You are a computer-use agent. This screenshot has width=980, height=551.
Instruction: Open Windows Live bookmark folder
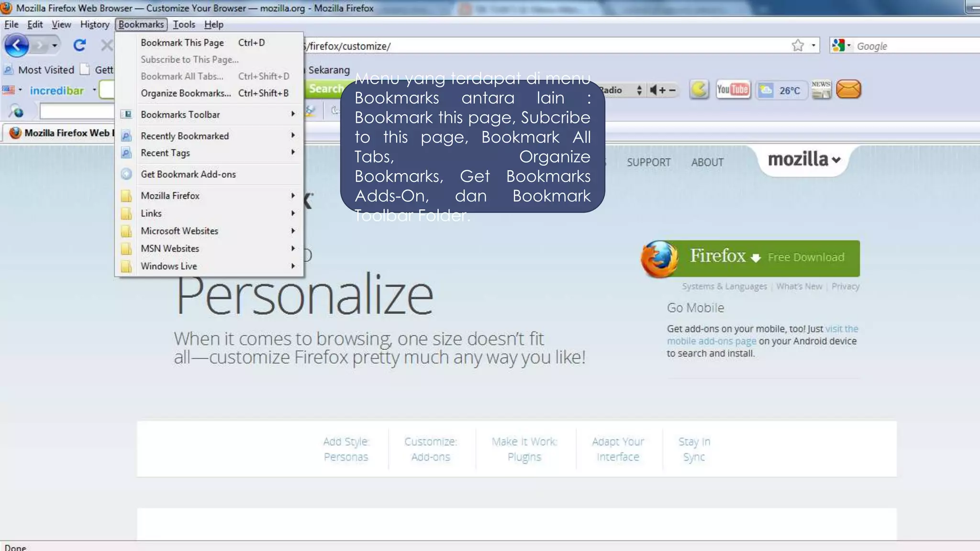209,266
